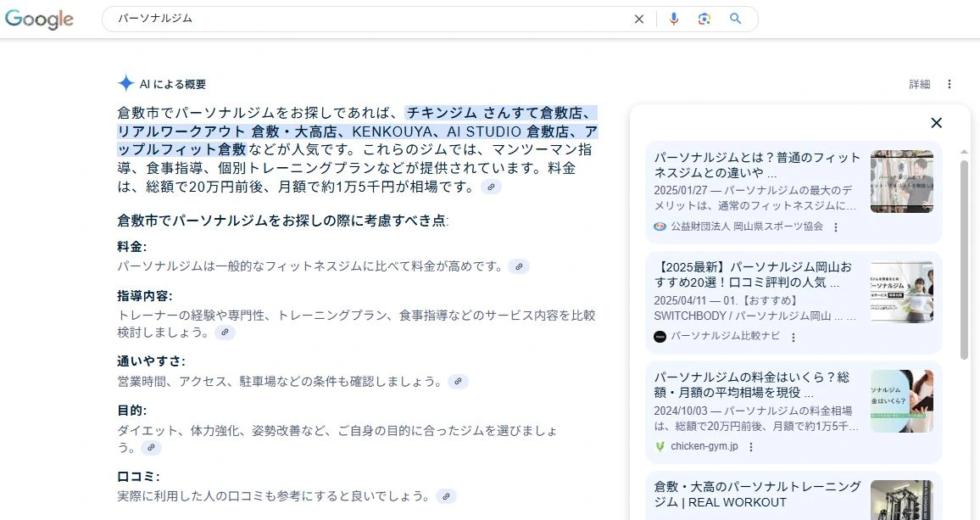Click thumbnail of REAL WORKOUT gym card
The image size is (980, 520).
pos(902,500)
